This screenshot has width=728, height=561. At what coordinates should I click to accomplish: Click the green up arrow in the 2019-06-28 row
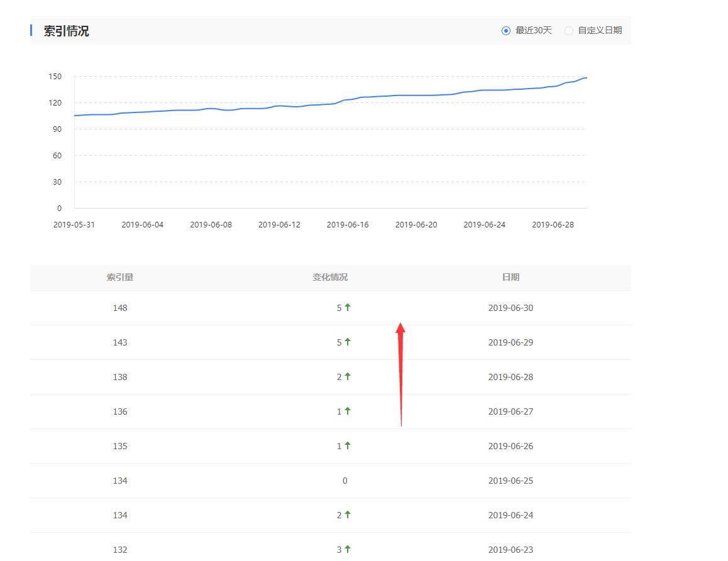pyautogui.click(x=348, y=376)
